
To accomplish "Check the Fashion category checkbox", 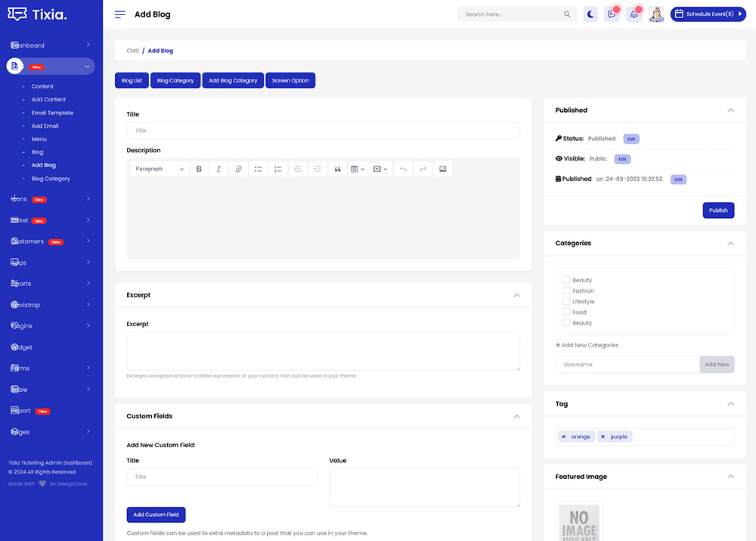I will tap(566, 291).
